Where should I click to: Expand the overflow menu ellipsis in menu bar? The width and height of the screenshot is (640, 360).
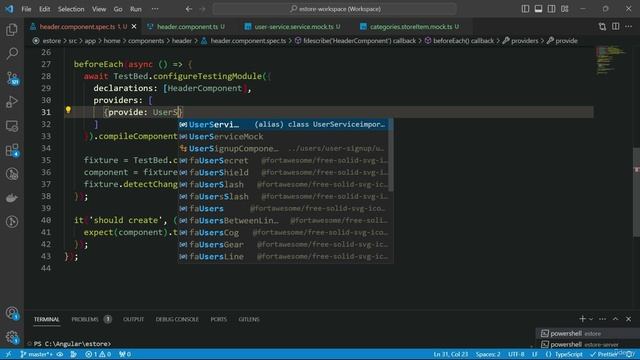point(155,9)
